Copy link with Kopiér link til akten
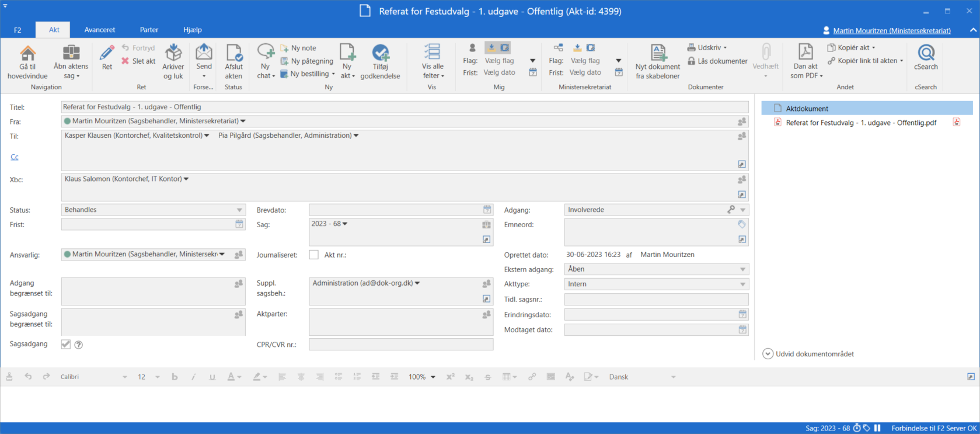 (x=865, y=60)
